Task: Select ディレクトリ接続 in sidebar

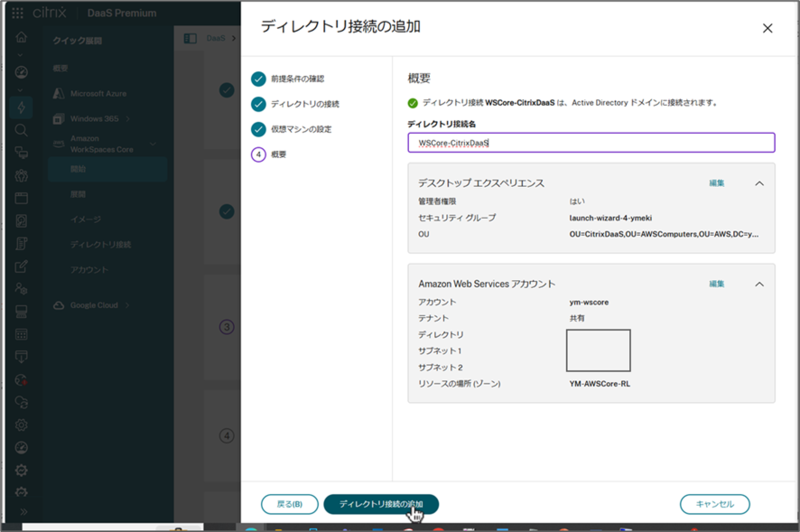Action: 101,244
